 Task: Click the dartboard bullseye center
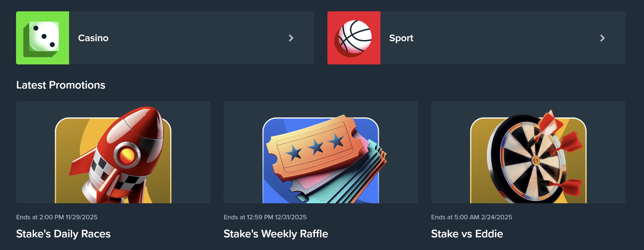click(x=535, y=160)
